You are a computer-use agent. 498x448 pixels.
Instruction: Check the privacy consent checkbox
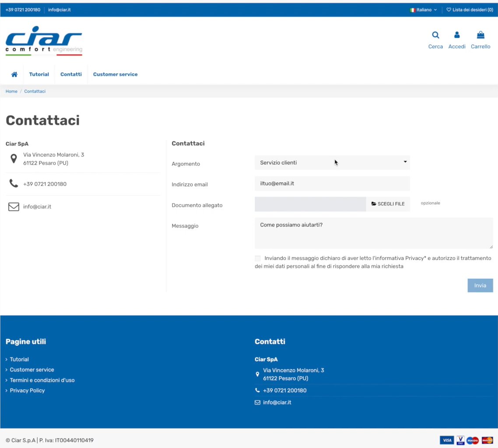[258, 259]
